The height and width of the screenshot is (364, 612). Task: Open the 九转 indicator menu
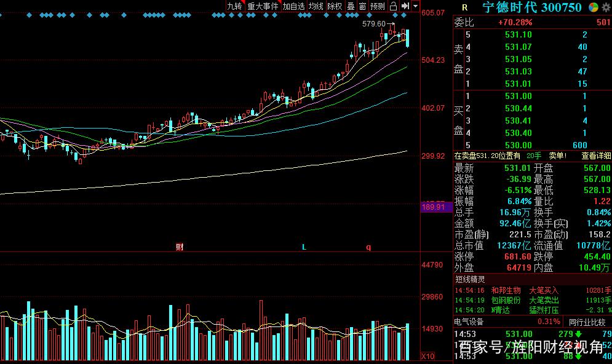[x=234, y=6]
